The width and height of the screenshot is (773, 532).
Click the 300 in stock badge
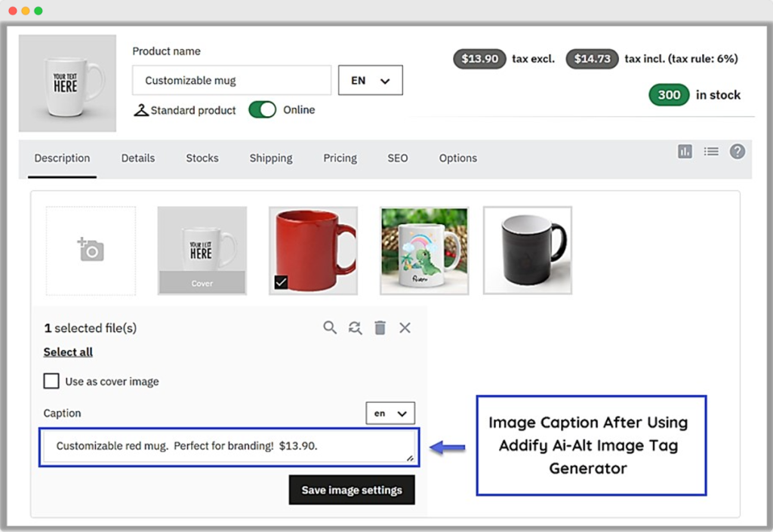coord(669,94)
